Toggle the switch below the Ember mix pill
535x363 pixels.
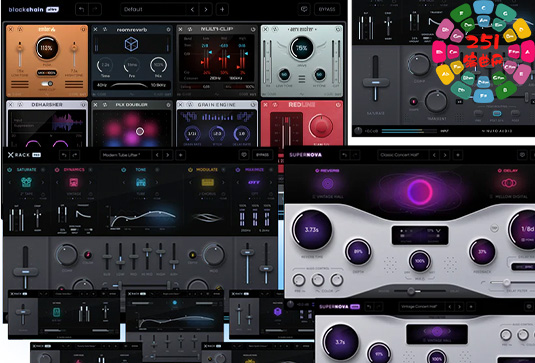click(x=47, y=84)
